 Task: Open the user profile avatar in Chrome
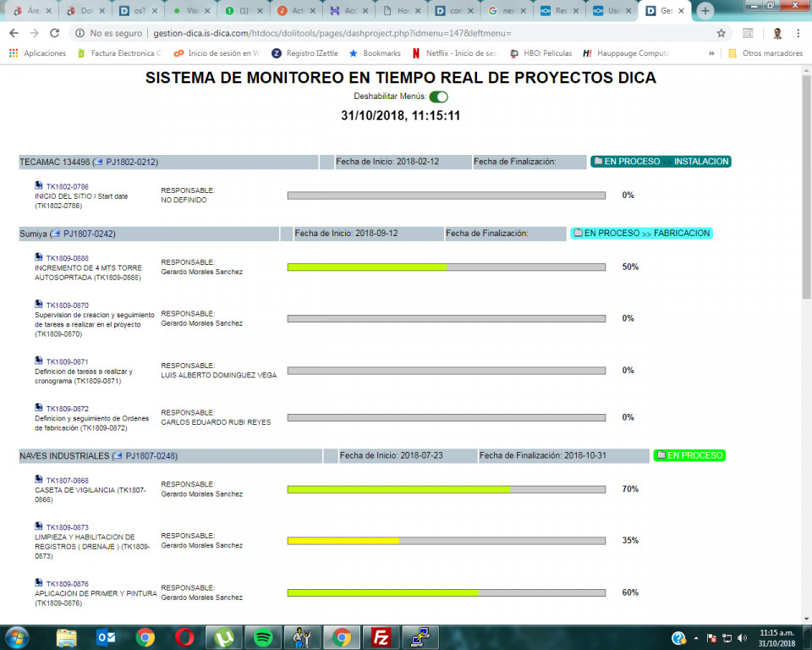(x=777, y=33)
